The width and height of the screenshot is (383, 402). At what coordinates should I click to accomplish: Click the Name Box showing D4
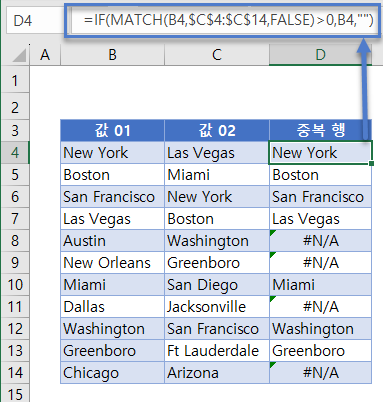click(32, 21)
